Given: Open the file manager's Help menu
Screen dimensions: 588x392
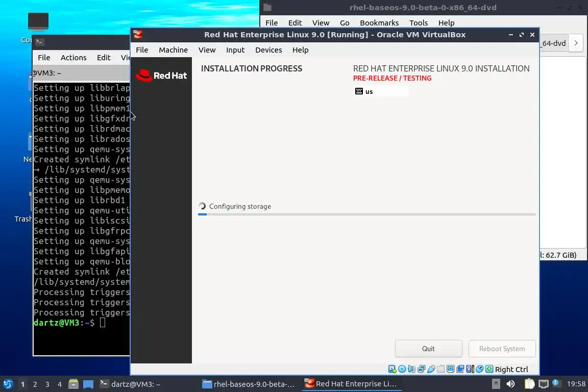Looking at the screenshot, I should [x=446, y=23].
